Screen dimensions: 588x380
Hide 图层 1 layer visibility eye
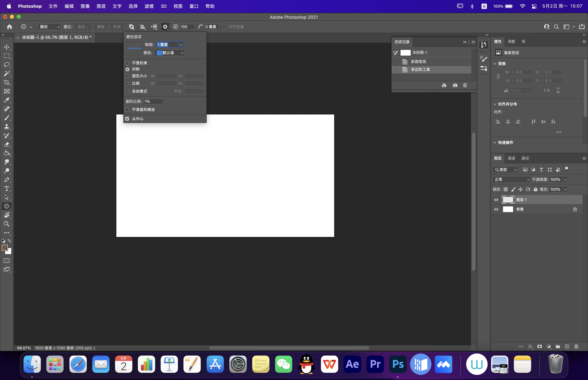496,200
